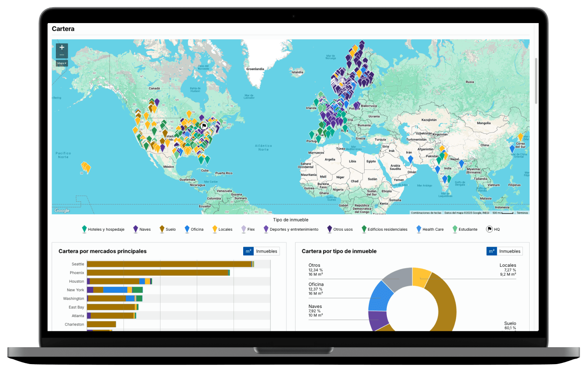This screenshot has height=375, width=588.
Task: Switch markets chart to m² view
Action: [249, 251]
